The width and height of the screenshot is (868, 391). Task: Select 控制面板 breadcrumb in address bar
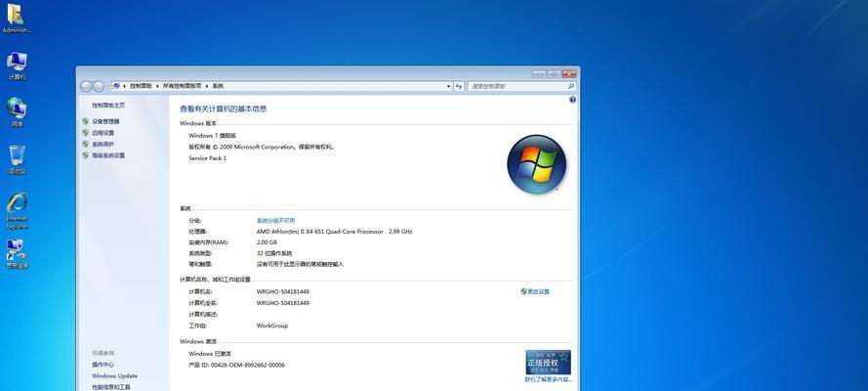(142, 86)
